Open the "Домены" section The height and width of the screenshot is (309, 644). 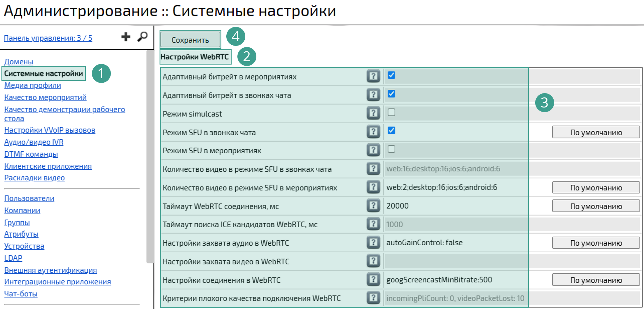point(18,62)
